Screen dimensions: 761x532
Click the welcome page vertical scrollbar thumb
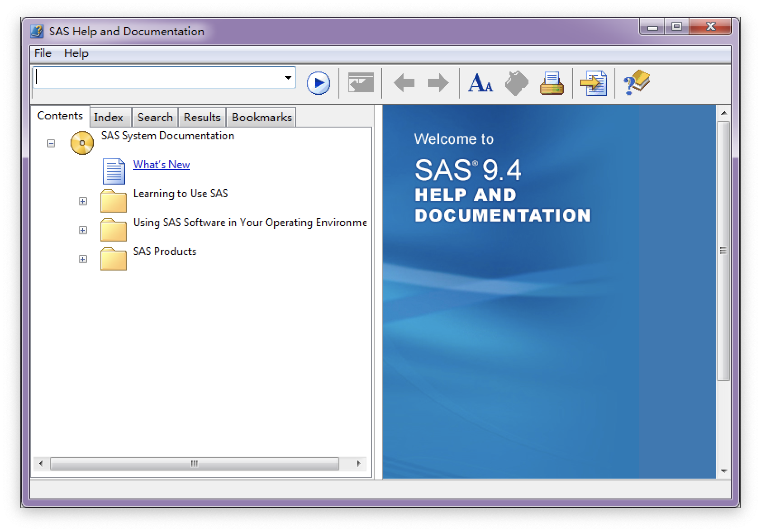coord(723,251)
